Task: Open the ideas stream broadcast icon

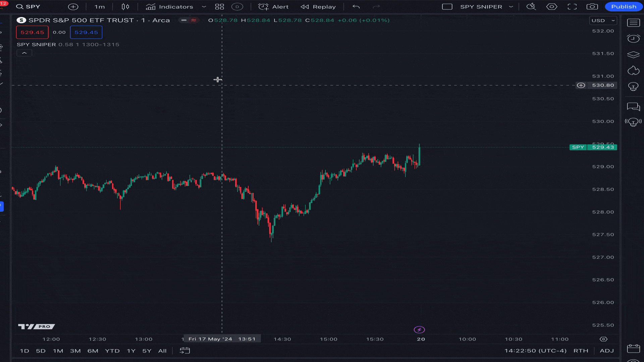Action: (x=633, y=122)
